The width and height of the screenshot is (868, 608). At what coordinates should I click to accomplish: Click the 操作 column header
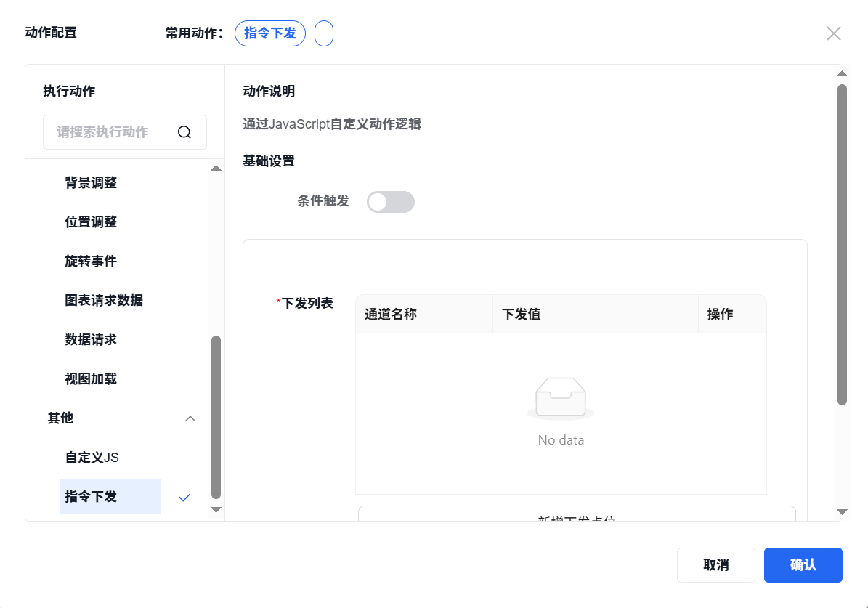732,314
